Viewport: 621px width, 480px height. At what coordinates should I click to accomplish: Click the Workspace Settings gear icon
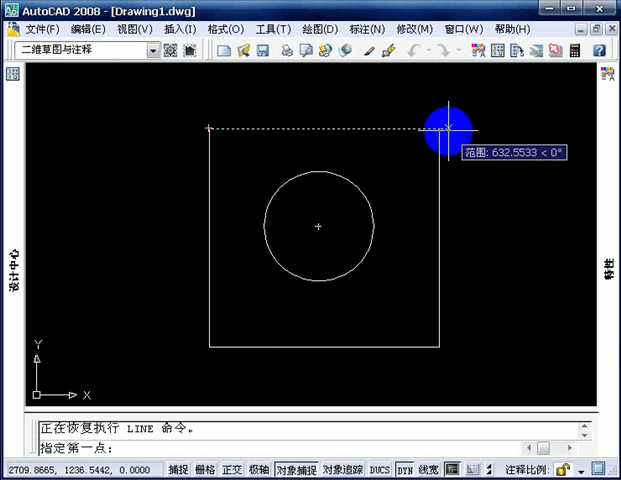click(x=171, y=50)
